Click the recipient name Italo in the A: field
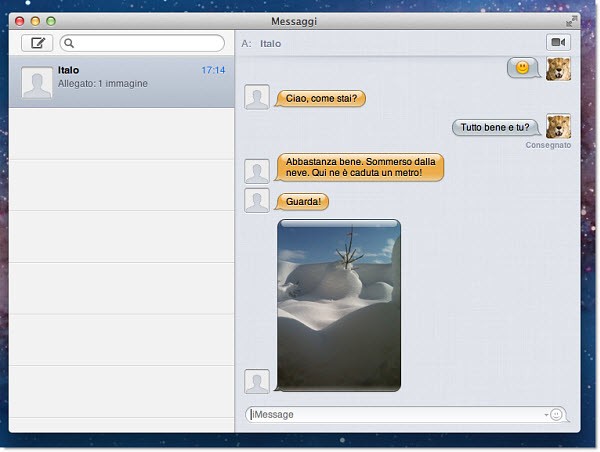The width and height of the screenshot is (600, 452). point(271,44)
